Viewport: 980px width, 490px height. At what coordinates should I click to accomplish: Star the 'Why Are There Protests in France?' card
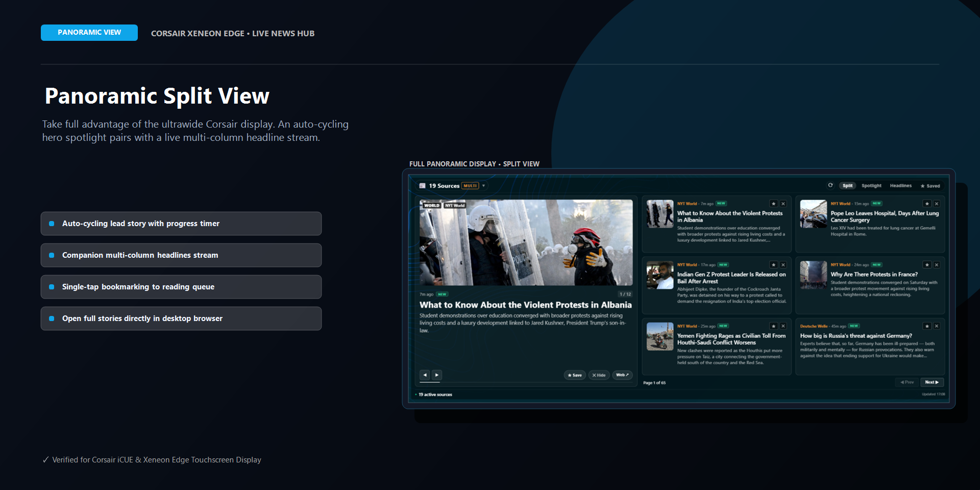click(x=927, y=265)
